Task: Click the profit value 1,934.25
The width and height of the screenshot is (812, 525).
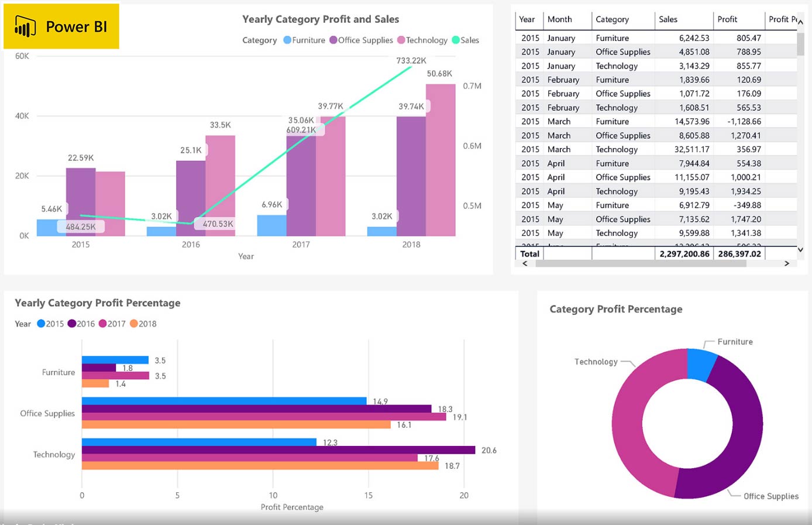Action: (746, 191)
